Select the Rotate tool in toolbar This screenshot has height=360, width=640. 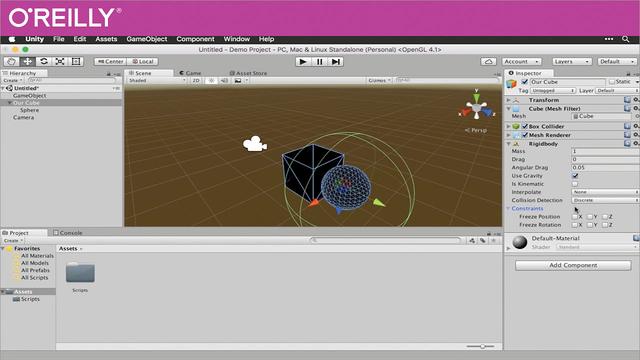(x=44, y=62)
